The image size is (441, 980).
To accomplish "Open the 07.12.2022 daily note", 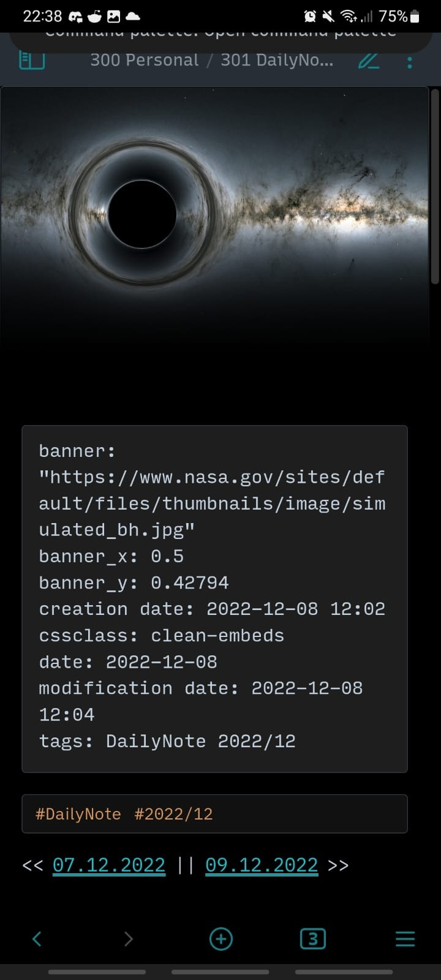I will coord(109,865).
